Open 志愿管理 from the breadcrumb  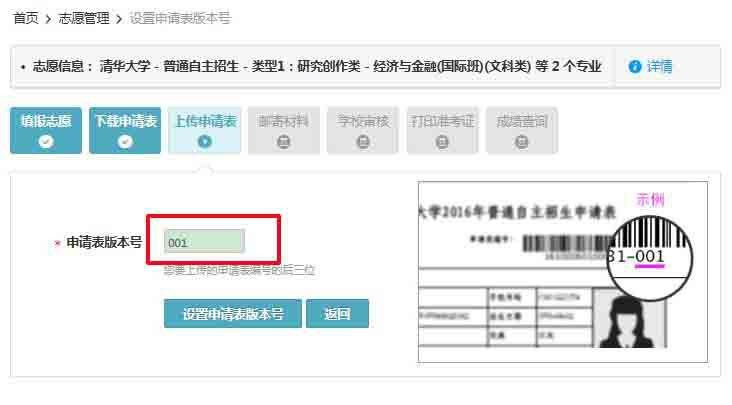84,18
